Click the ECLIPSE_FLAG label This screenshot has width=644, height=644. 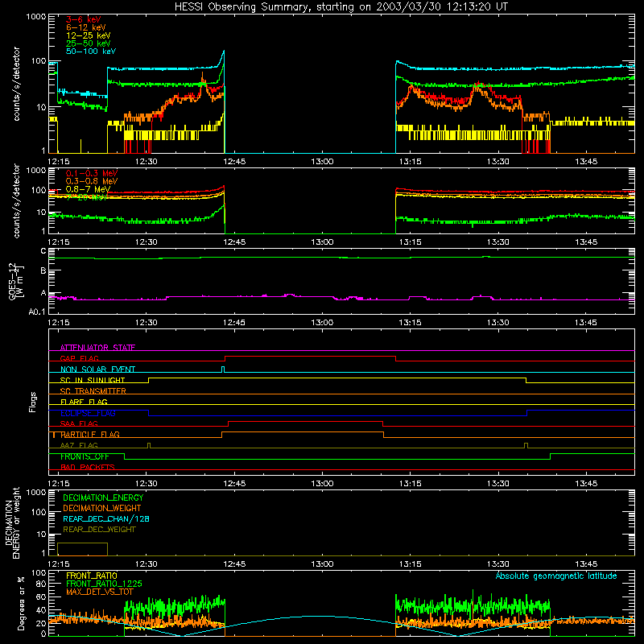point(88,413)
